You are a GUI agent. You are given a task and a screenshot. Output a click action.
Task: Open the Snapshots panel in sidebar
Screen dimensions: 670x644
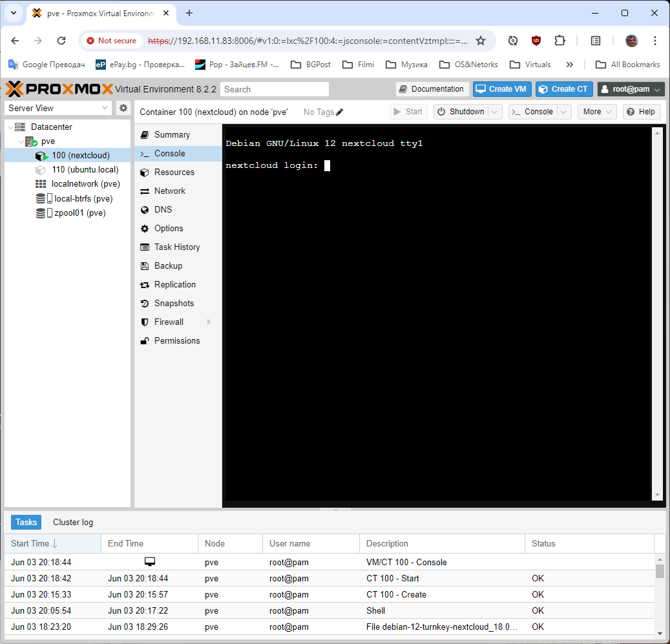coord(173,304)
